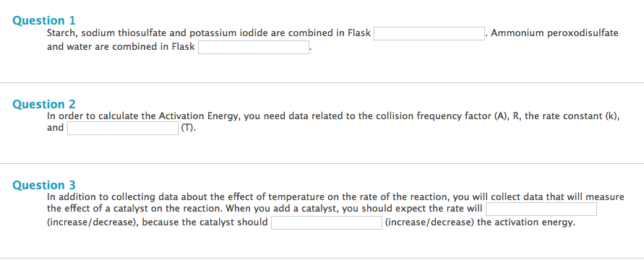
Task: Select the blank before (T) in Question 2
Action: (123, 129)
